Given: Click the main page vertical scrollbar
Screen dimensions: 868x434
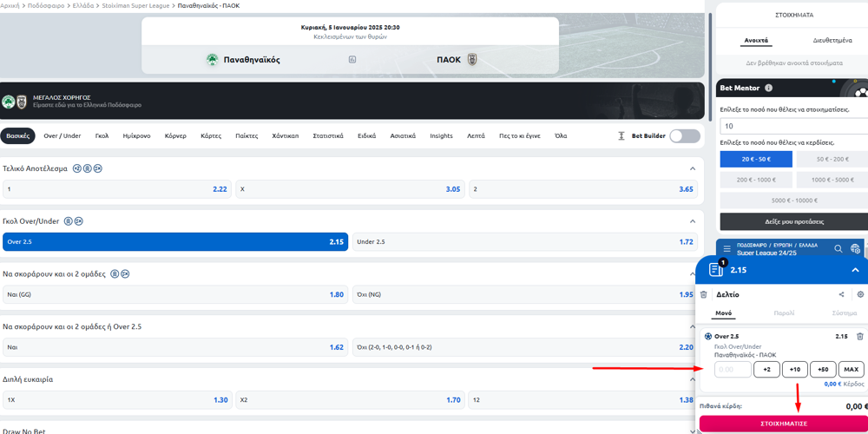Looking at the screenshot, I should (x=710, y=67).
